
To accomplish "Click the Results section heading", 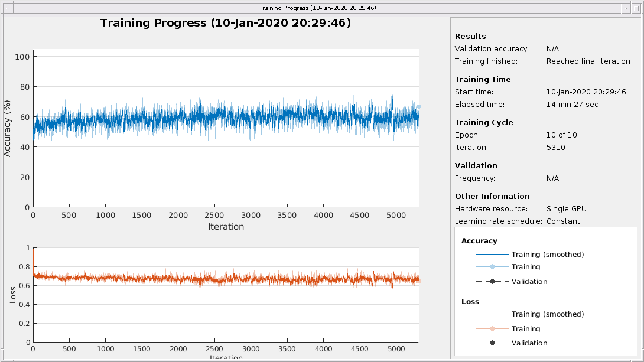I will [470, 37].
